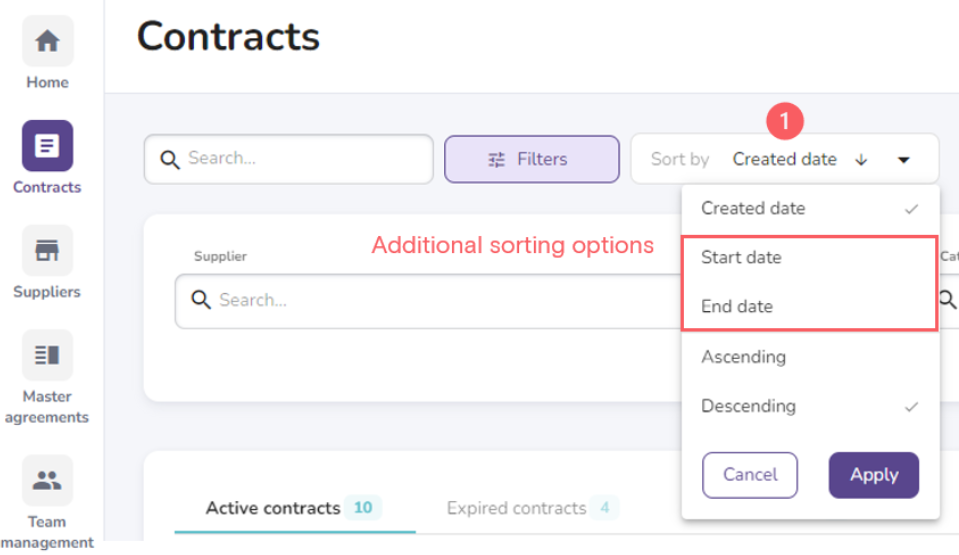Open the Master agreements icon
The width and height of the screenshot is (959, 555).
point(47,355)
